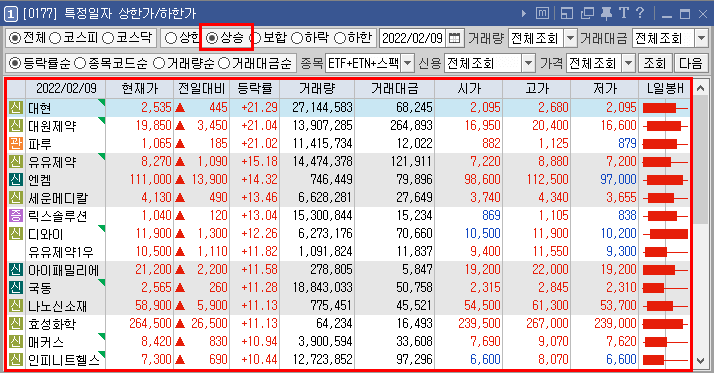The height and width of the screenshot is (373, 714).
Task: Click the 거래량 column header
Action: click(317, 88)
